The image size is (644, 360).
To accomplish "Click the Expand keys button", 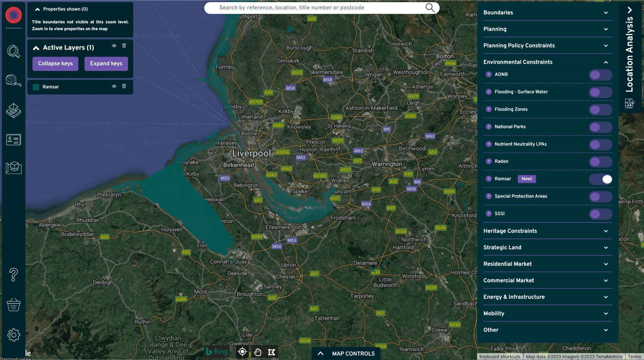I will tap(106, 64).
